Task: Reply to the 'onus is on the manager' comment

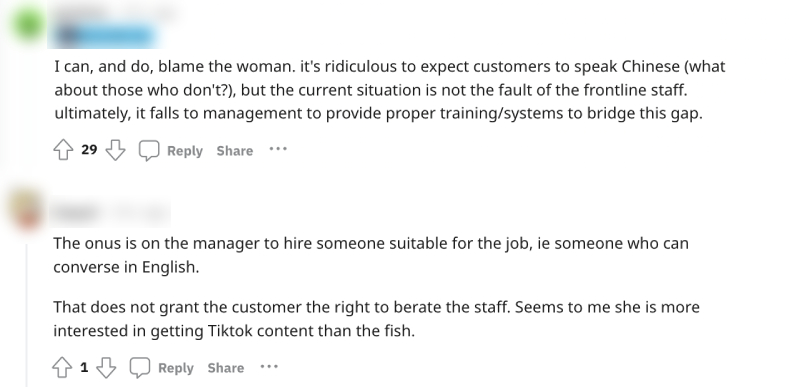Action: [176, 368]
